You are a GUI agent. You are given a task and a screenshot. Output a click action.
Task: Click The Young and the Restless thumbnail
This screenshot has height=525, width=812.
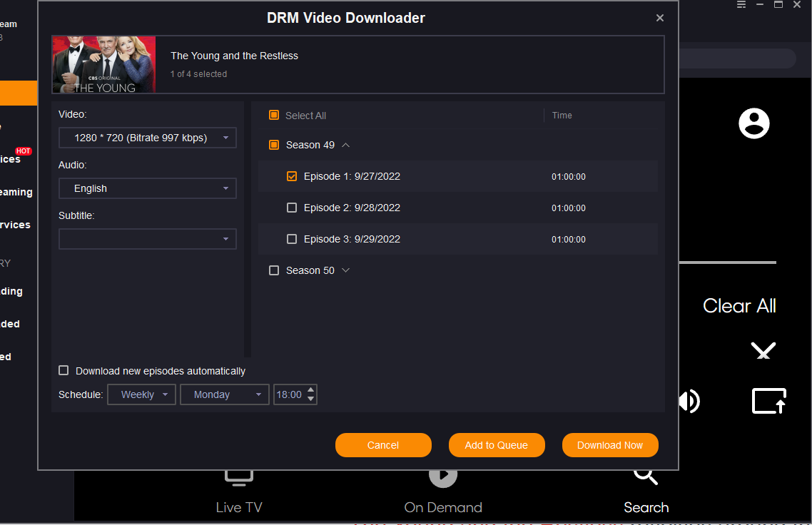point(104,65)
